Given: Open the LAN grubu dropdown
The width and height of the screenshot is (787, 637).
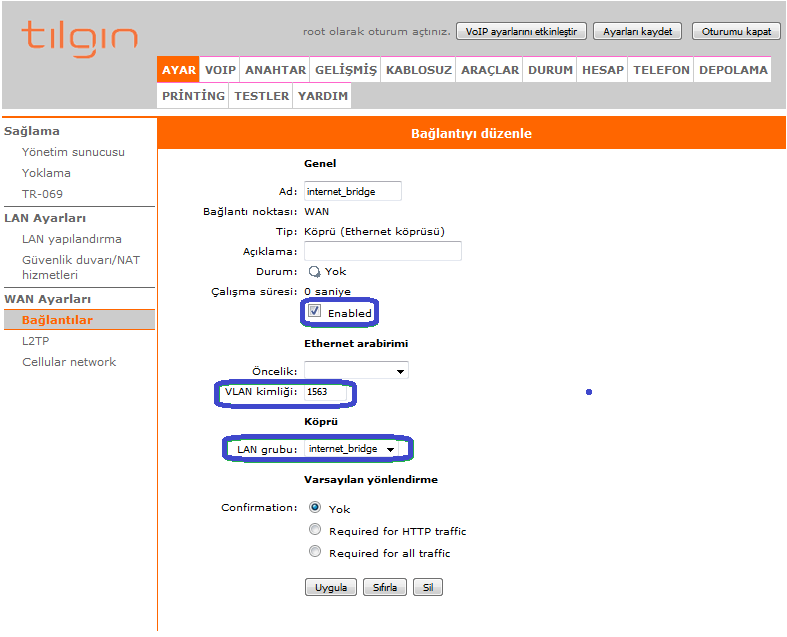Looking at the screenshot, I should point(351,449).
